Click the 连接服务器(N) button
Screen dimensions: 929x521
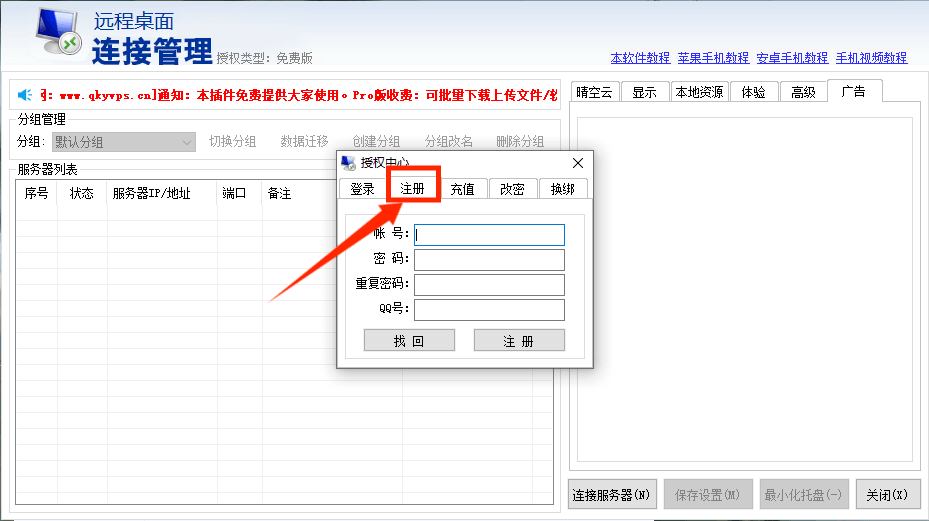pyautogui.click(x=612, y=494)
